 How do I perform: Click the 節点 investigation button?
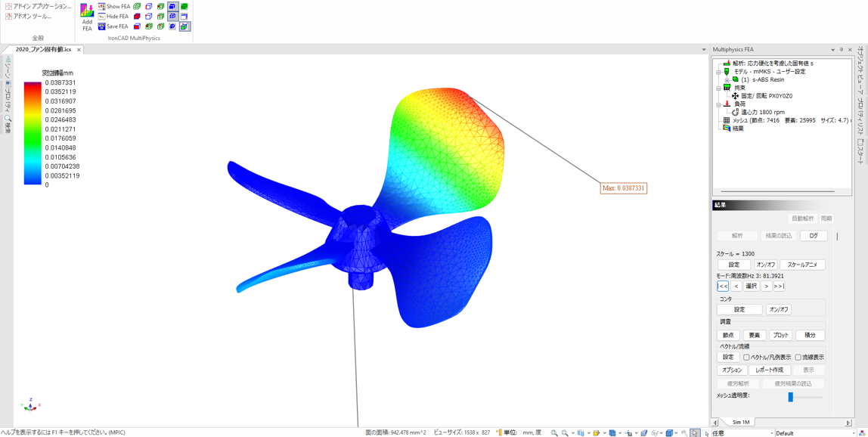click(728, 335)
